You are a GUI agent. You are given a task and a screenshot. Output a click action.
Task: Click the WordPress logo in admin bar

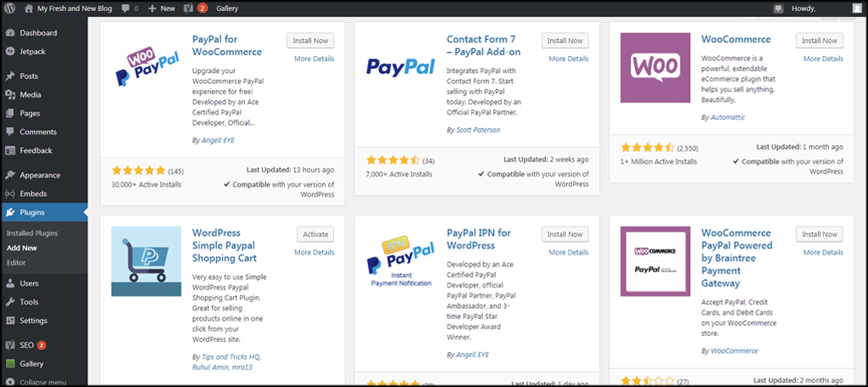coord(10,8)
